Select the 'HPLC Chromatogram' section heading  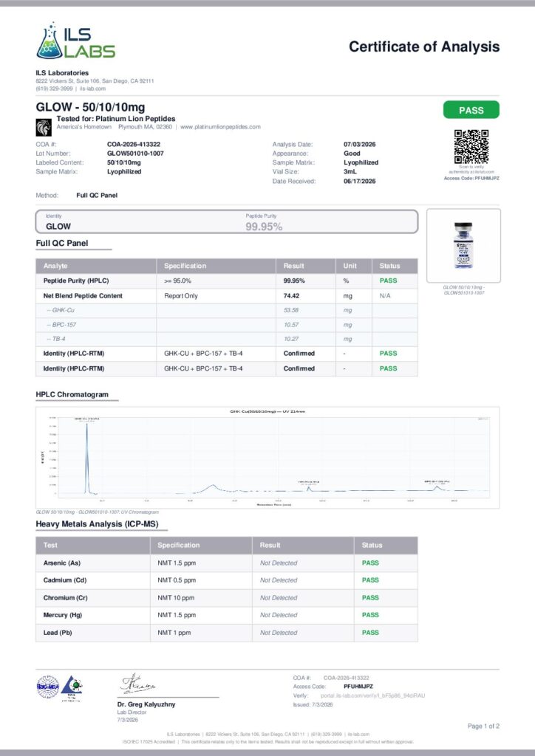pyautogui.click(x=72, y=394)
